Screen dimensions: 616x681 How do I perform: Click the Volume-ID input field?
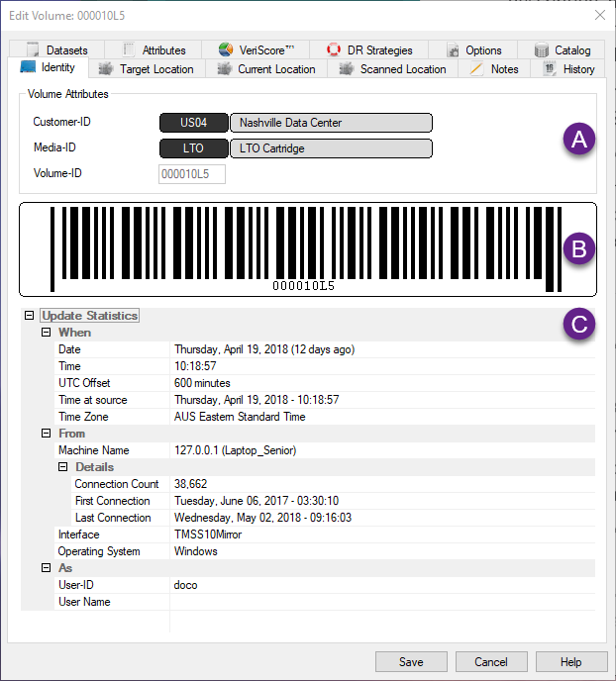(192, 174)
